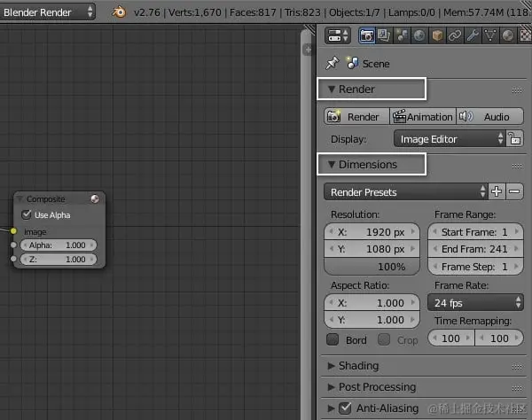The image size is (532, 420).
Task: Click the Time Remapping old value 100
Action: pyautogui.click(x=451, y=338)
